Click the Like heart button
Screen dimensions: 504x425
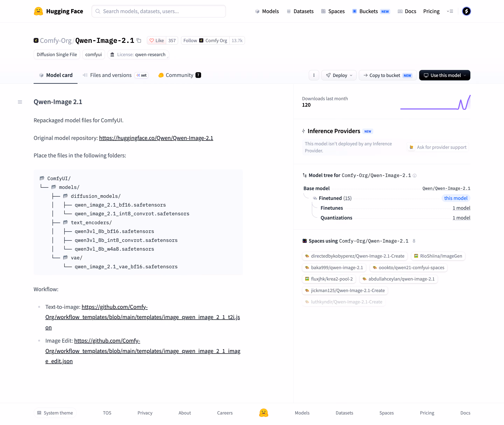[x=157, y=40]
